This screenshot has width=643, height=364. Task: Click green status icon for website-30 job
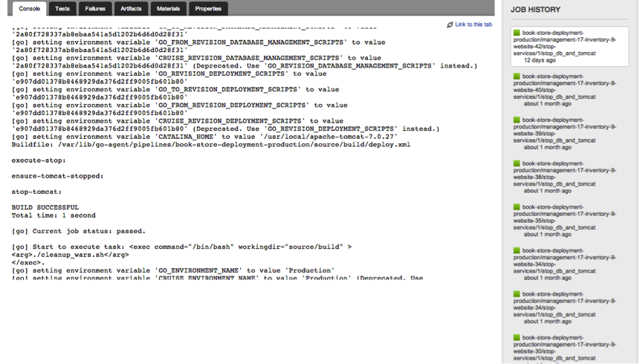tap(516, 338)
